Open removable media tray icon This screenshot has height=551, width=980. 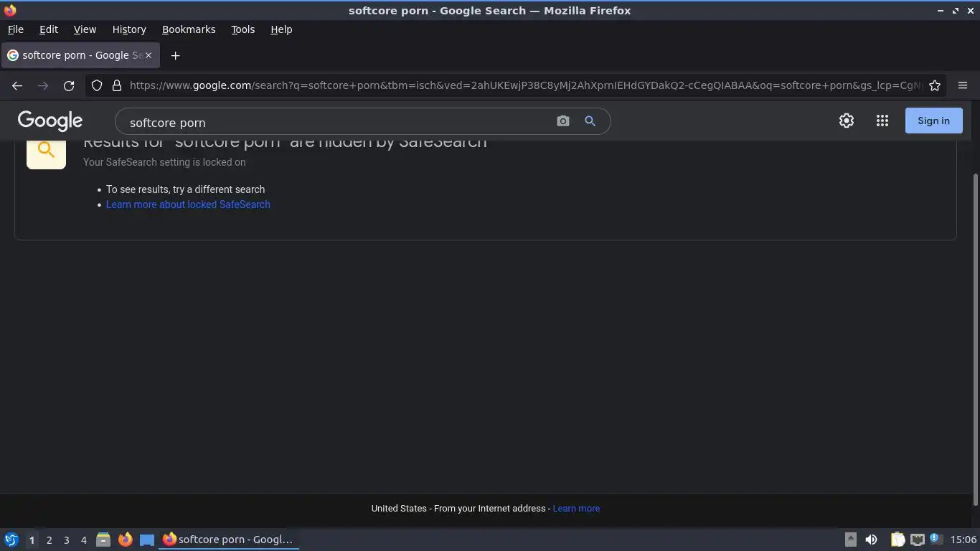click(x=851, y=540)
